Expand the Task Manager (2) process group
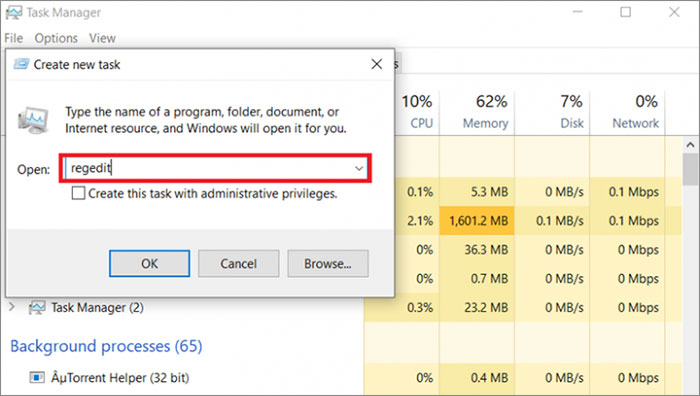The height and width of the screenshot is (396, 700). pyautogui.click(x=12, y=307)
